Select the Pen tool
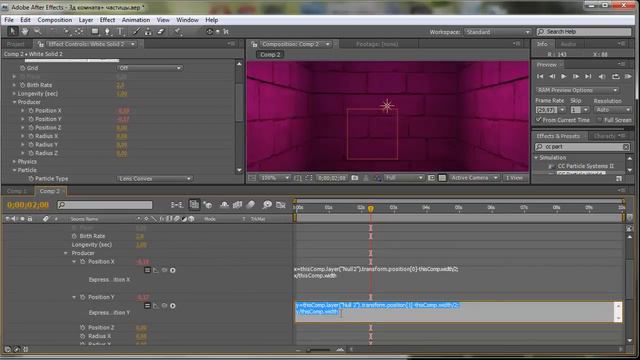The height and width of the screenshot is (360, 640). (108, 31)
